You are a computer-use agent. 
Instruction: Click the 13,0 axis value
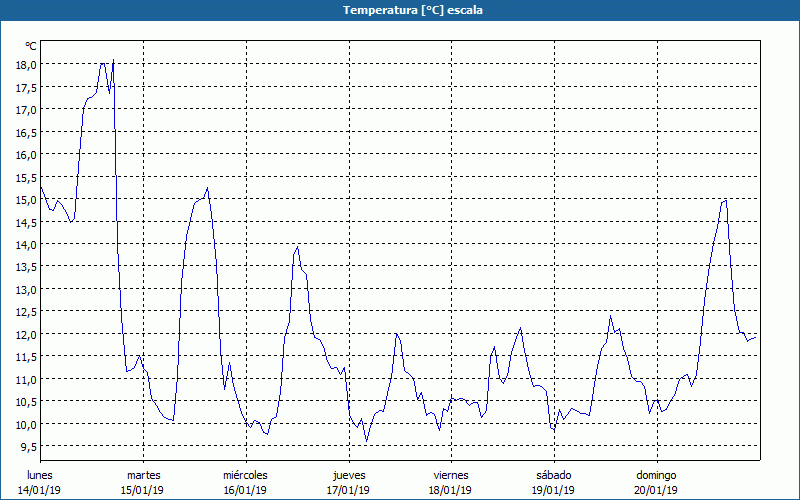click(28, 289)
